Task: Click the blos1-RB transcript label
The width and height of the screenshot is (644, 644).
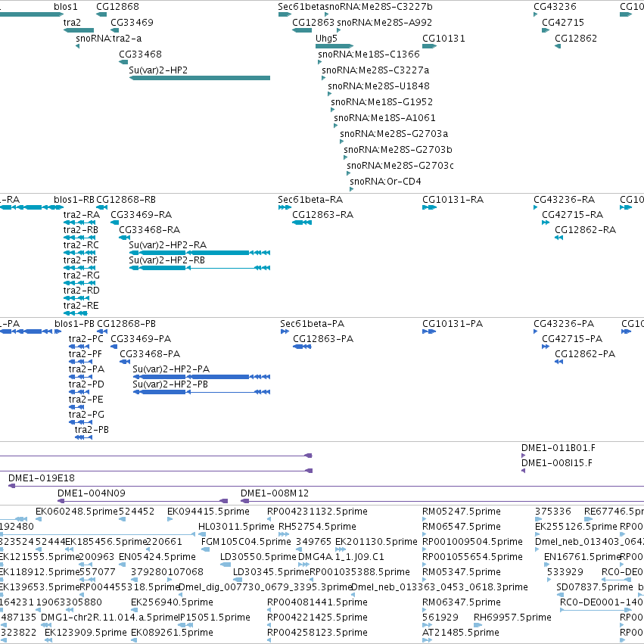Action: pyautogui.click(x=74, y=200)
